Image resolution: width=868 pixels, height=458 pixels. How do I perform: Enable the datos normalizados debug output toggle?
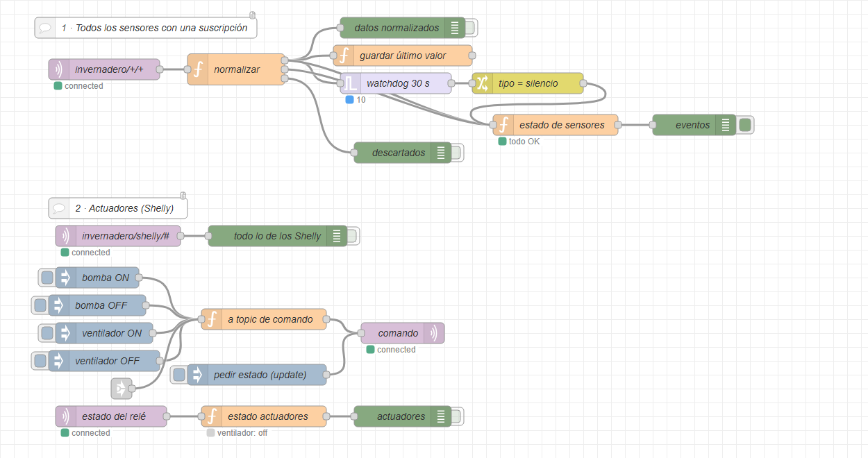tap(471, 28)
